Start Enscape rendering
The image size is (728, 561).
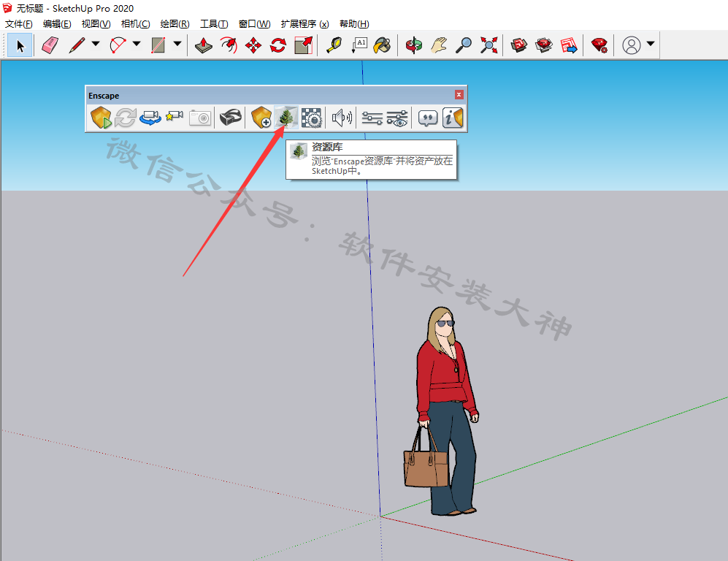coord(101,118)
